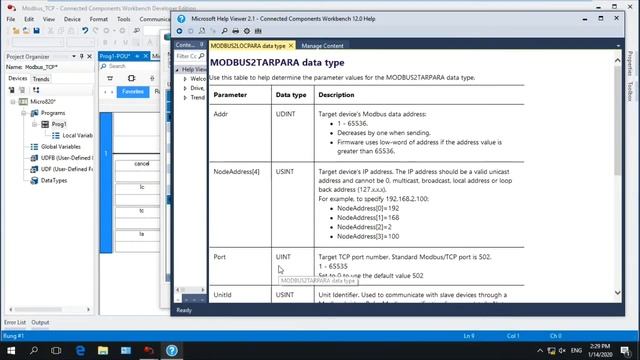Switch to Trends tab in Project Organizer
The height and width of the screenshot is (360, 640).
(41, 79)
